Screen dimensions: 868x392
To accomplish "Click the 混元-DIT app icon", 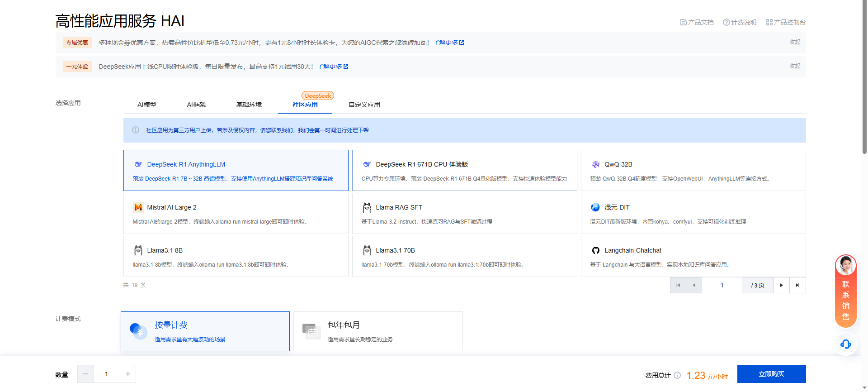I will 596,207.
